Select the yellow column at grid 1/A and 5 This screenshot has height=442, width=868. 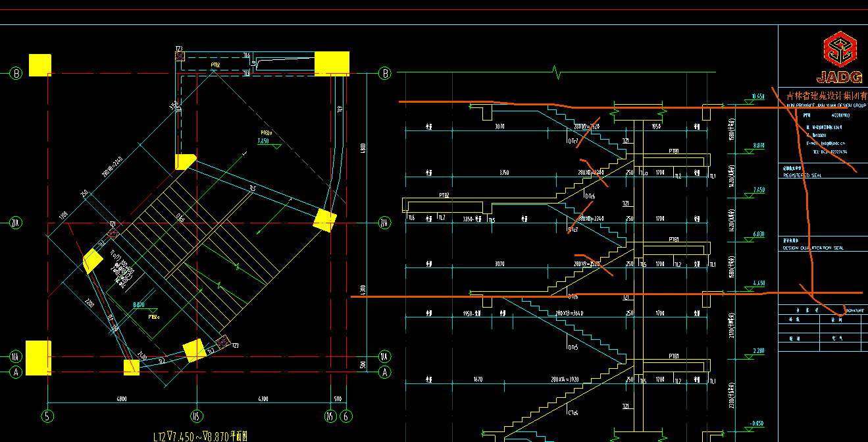pos(38,358)
